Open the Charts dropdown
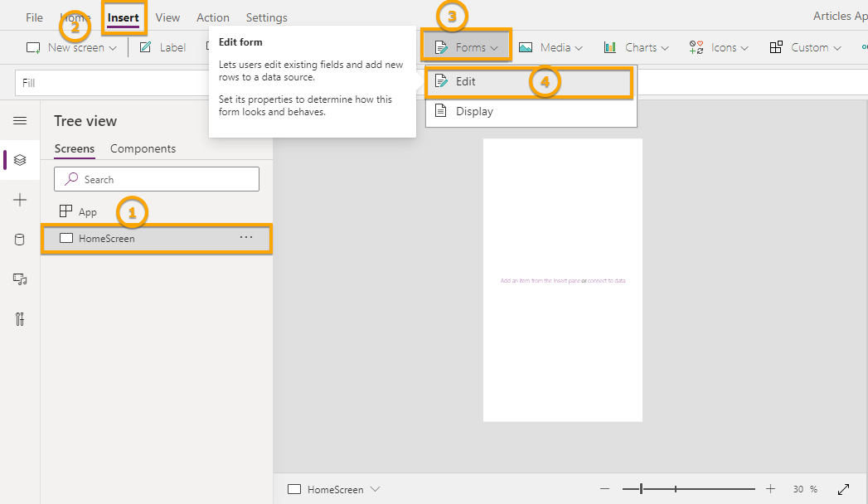Screen dimensions: 868x504 pos(636,47)
